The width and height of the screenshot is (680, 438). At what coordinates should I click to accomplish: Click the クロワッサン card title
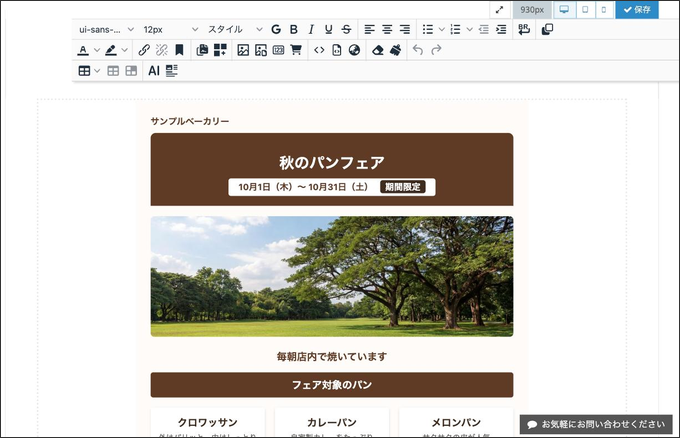tap(208, 422)
